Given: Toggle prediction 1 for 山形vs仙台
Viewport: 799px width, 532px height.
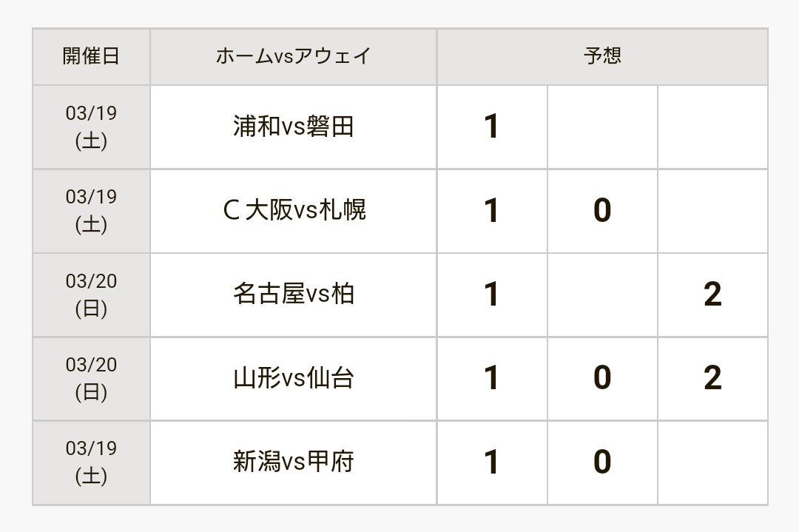Looking at the screenshot, I should [x=492, y=379].
